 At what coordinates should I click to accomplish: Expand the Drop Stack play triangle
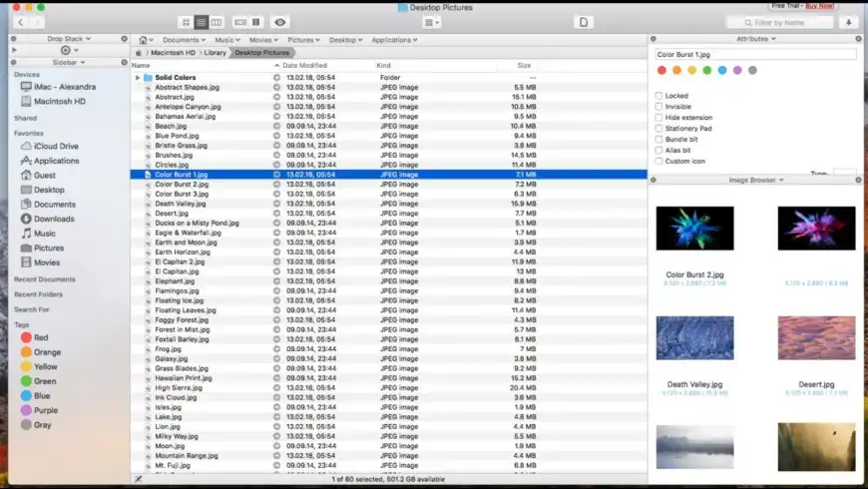(x=14, y=50)
